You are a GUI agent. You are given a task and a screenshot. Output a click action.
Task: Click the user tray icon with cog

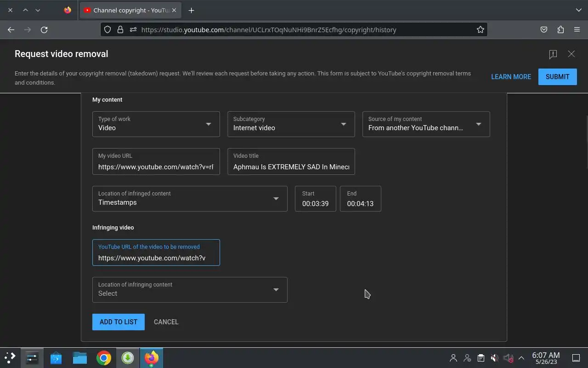[467, 358]
